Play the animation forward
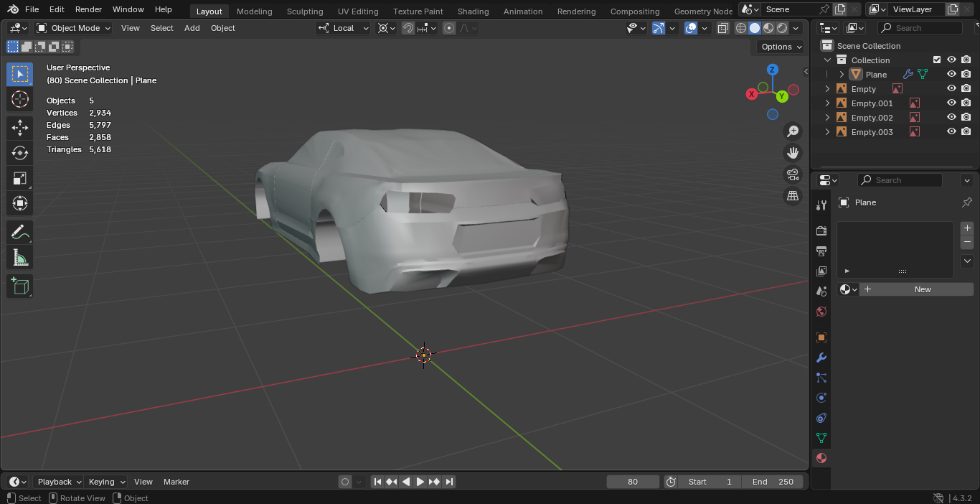Screen dimensions: 980x504 [420, 482]
